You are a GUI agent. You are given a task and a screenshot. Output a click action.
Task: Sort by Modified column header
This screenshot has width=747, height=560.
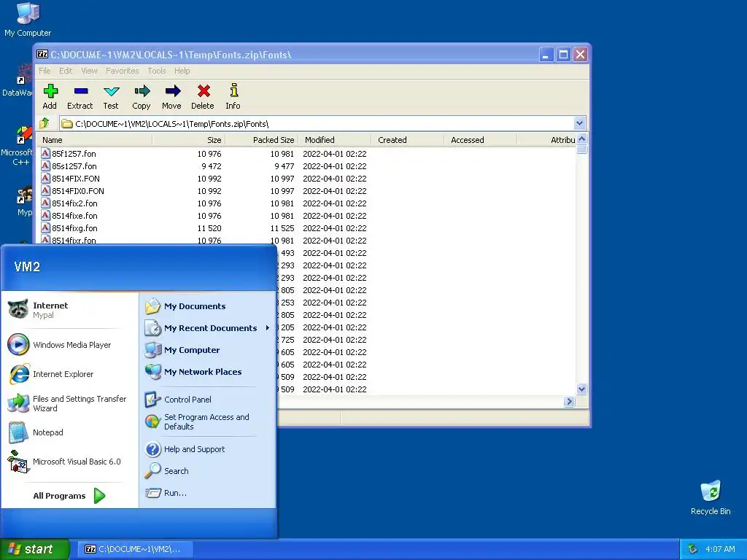coord(334,140)
